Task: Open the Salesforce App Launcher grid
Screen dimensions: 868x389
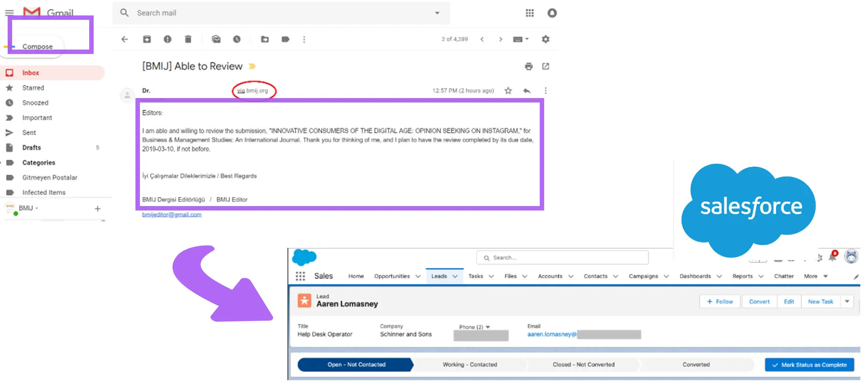Action: (300, 276)
